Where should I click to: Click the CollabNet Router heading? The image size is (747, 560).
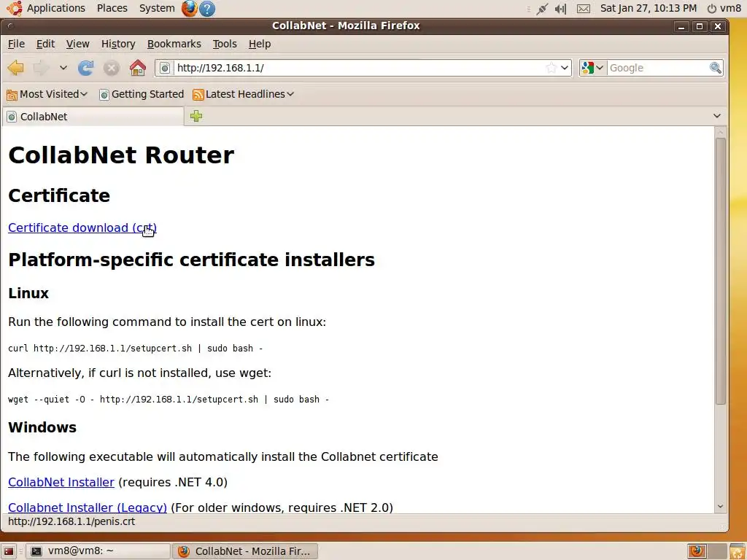point(121,155)
